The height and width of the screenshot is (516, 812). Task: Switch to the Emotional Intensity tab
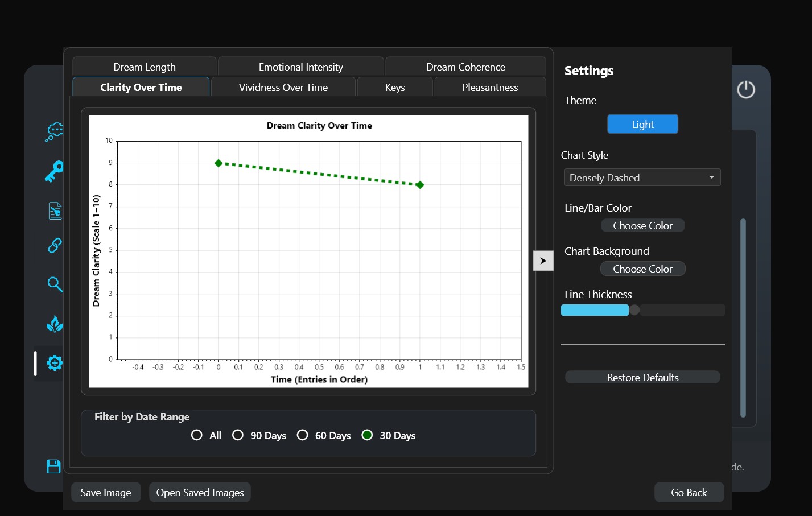(301, 67)
